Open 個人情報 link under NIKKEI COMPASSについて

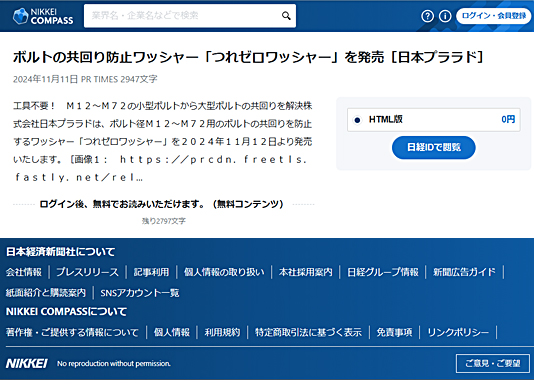coord(172,332)
